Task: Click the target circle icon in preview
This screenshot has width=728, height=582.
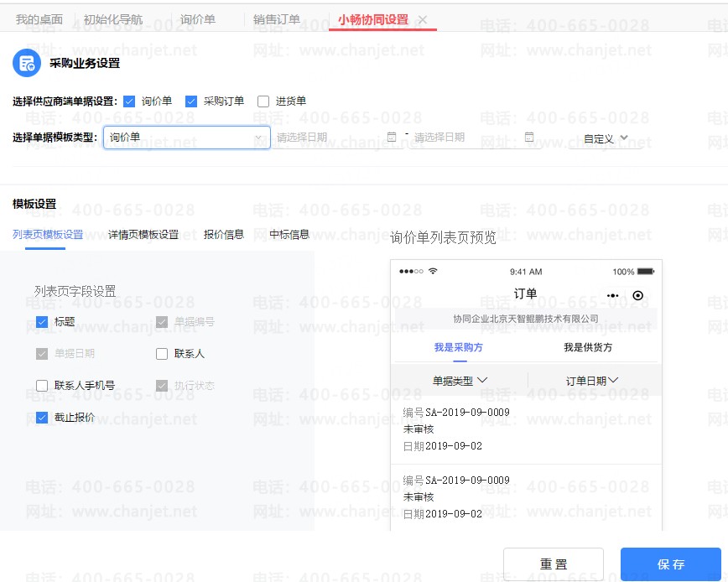Action: click(638, 295)
